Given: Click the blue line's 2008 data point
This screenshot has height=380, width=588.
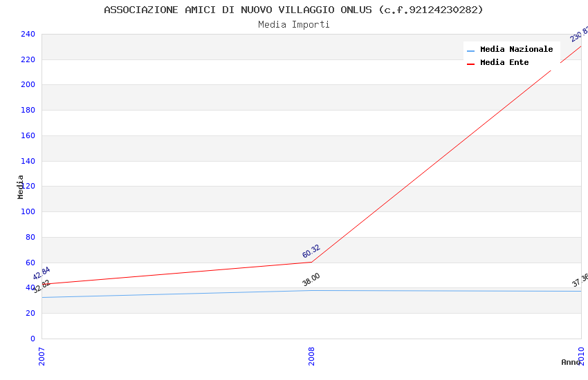Looking at the screenshot, I should (x=311, y=290).
